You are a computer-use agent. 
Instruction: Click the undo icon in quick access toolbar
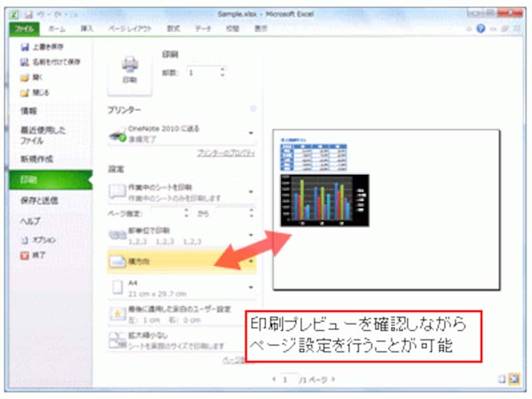click(x=41, y=15)
